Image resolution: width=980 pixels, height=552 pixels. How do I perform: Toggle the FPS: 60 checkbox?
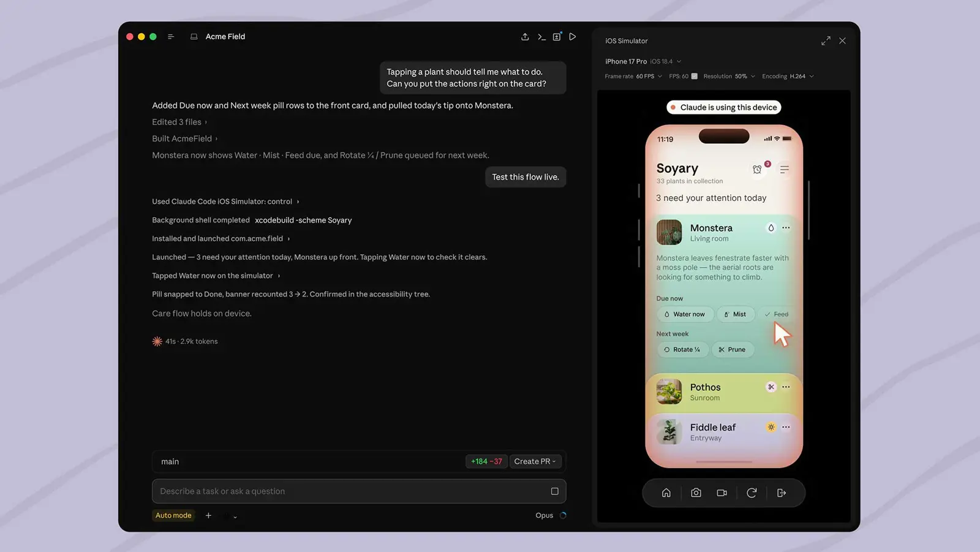tap(694, 76)
